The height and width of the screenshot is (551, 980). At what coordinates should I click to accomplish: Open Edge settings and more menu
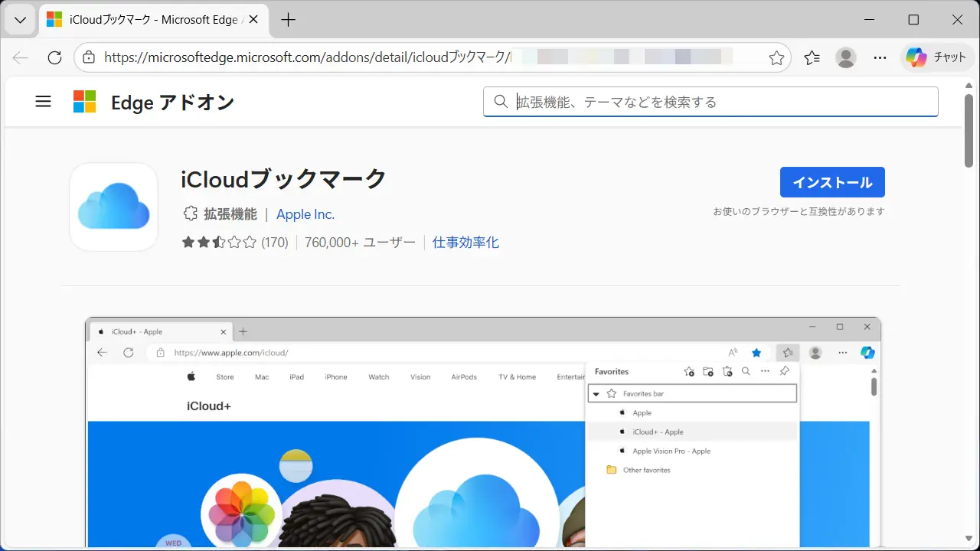[880, 57]
